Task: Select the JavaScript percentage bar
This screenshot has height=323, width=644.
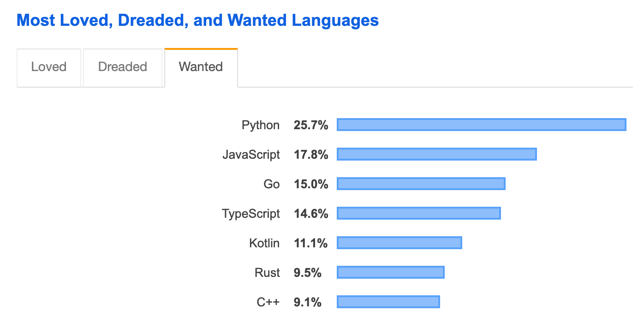Action: (x=437, y=154)
